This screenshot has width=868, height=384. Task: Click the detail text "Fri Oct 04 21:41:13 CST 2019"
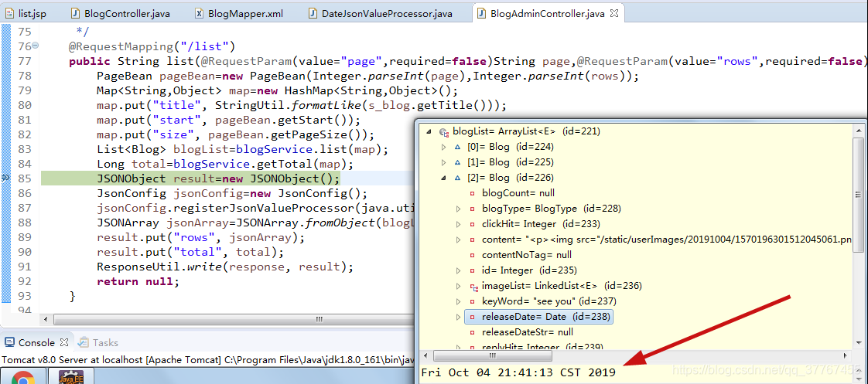tap(518, 372)
